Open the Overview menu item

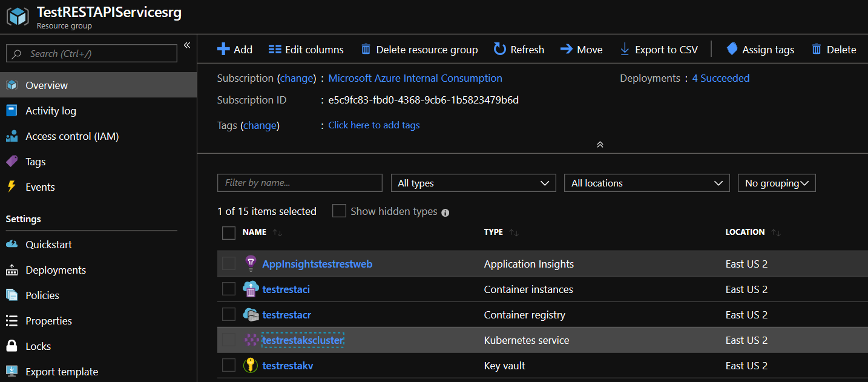coord(98,85)
